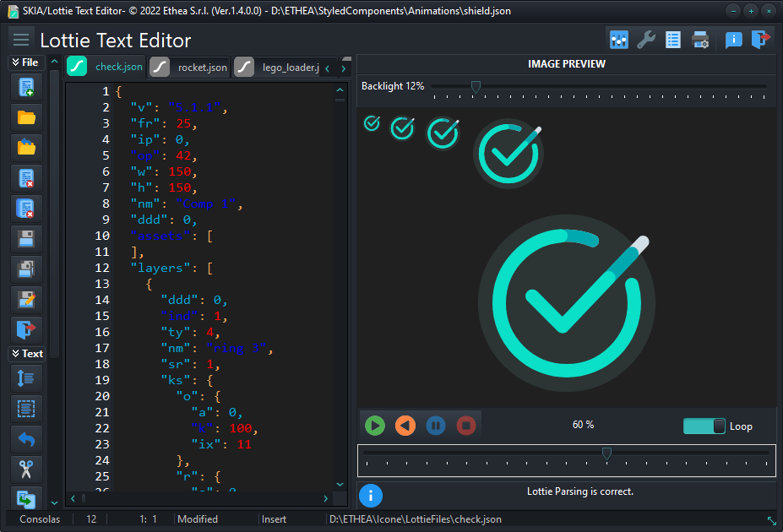
Task: Click editor vertical scrollbar down arrow
Action: click(340, 485)
